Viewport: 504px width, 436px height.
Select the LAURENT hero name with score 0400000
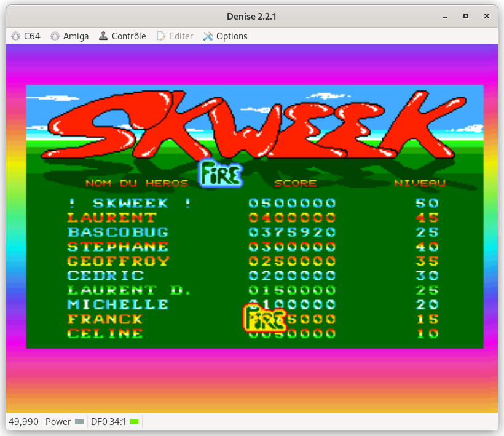tap(112, 218)
